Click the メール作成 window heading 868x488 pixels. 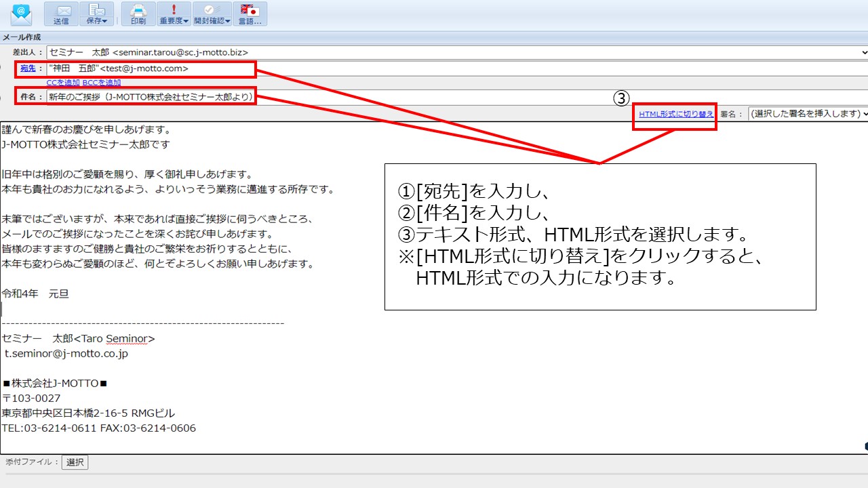click(x=22, y=37)
